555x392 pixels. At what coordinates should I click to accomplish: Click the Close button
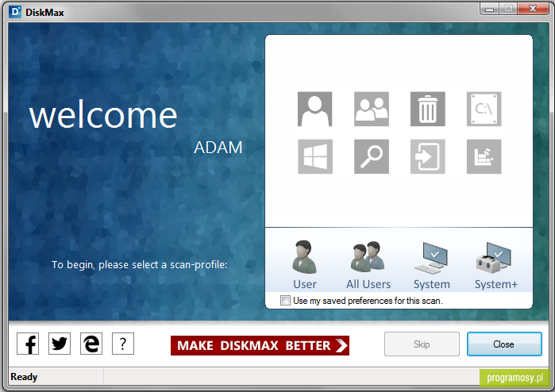pyautogui.click(x=504, y=344)
